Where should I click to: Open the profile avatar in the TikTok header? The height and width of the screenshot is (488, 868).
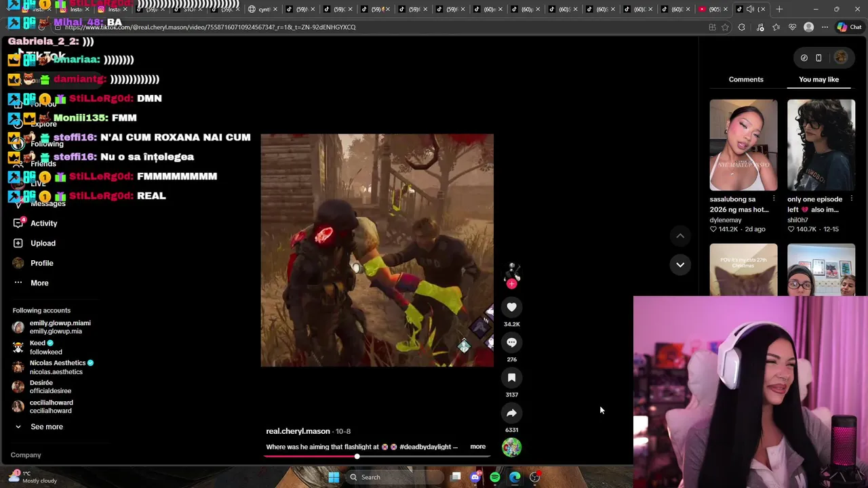click(841, 58)
